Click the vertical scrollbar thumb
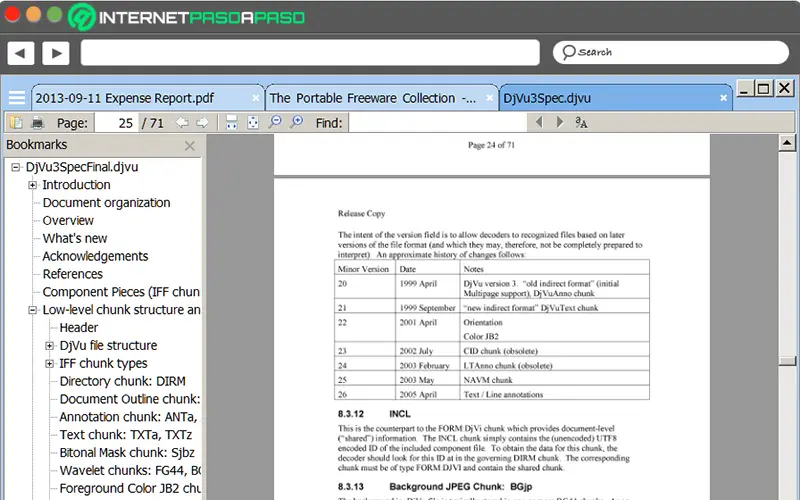The image size is (800, 500). [787, 361]
